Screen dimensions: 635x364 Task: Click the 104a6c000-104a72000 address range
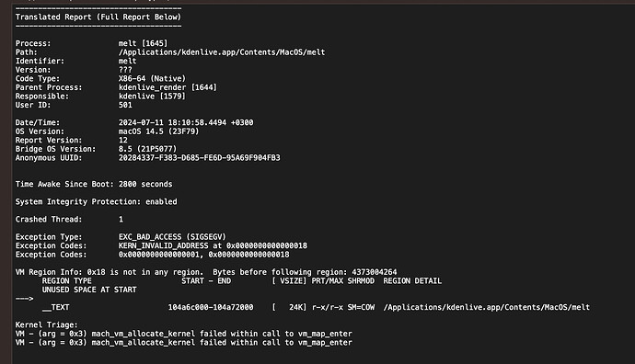tap(211, 307)
